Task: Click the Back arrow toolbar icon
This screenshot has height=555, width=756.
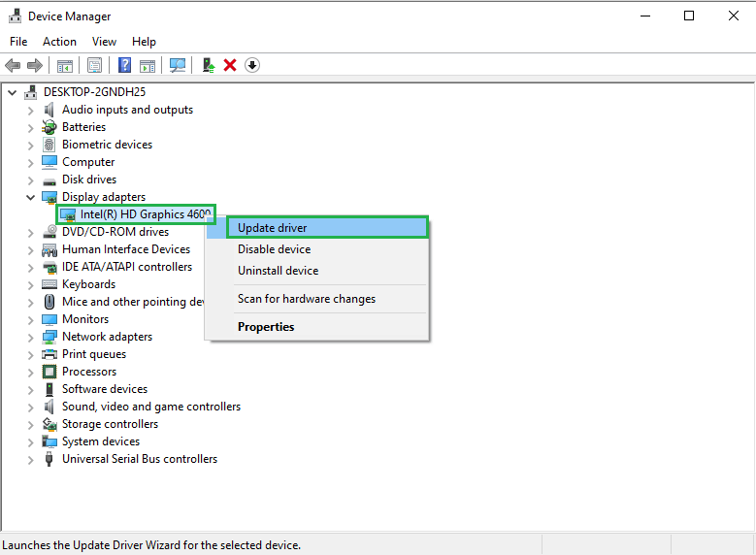Action: 13,65
